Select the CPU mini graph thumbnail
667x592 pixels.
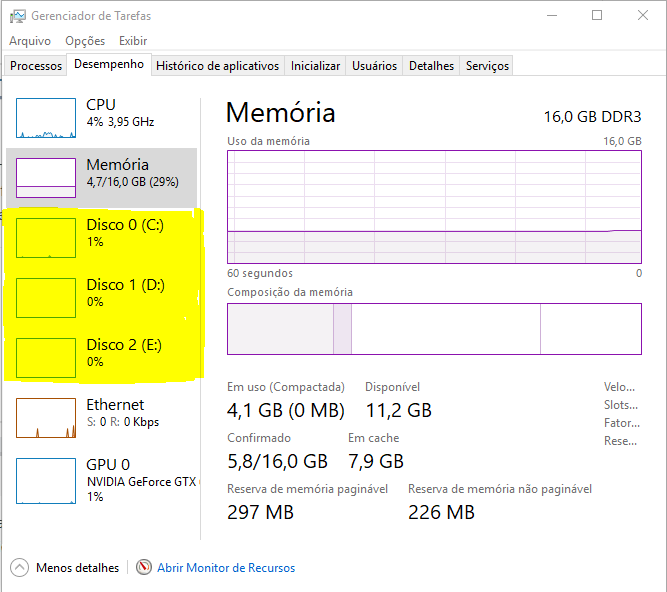pyautogui.click(x=46, y=118)
